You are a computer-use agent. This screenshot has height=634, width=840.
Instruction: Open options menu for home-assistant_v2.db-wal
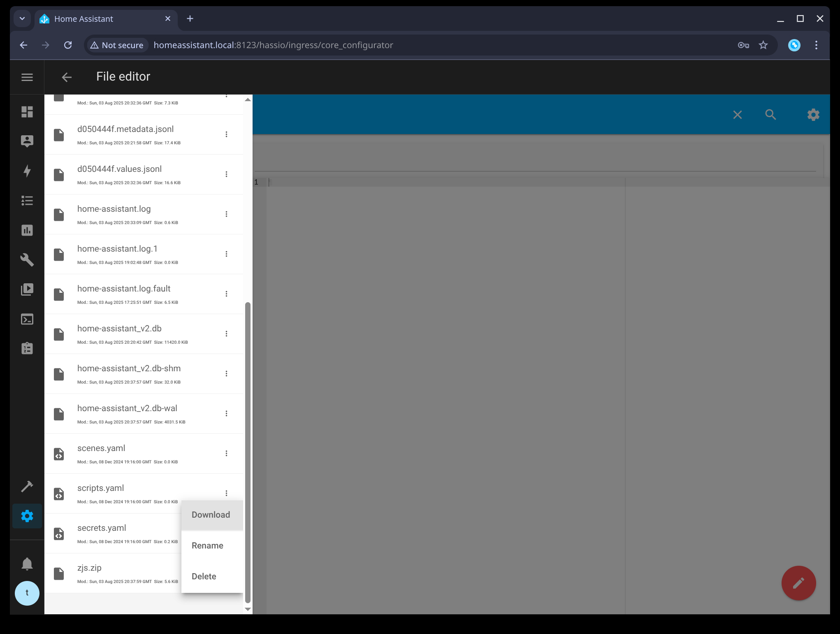(x=226, y=414)
